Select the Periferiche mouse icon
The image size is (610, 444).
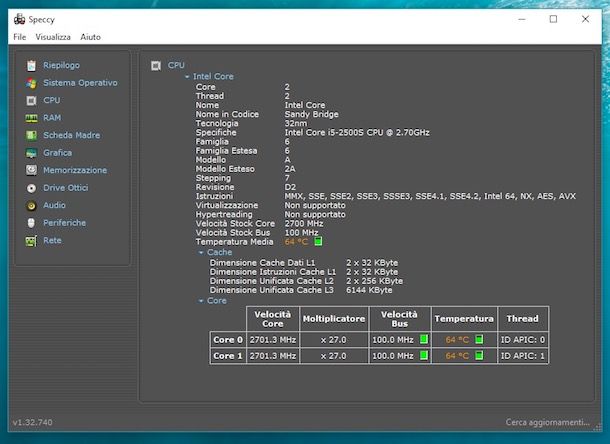(32, 223)
